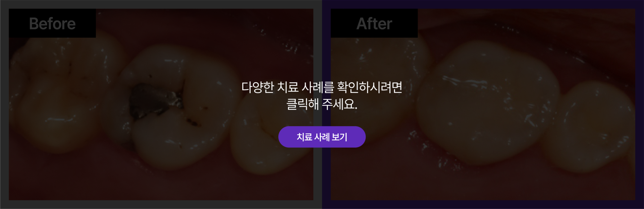Click the gray frame below the Before photo
The image size is (644, 209).
(161, 204)
